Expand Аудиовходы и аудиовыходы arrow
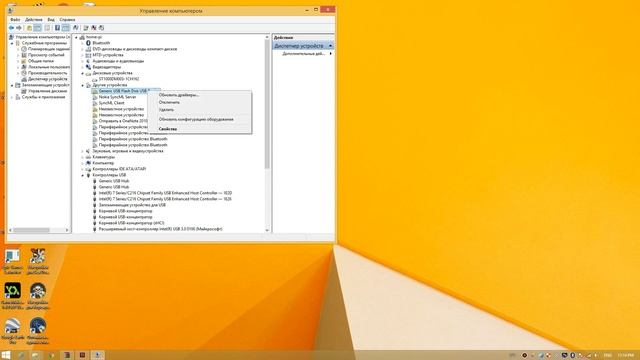640x360 pixels. coord(82,61)
